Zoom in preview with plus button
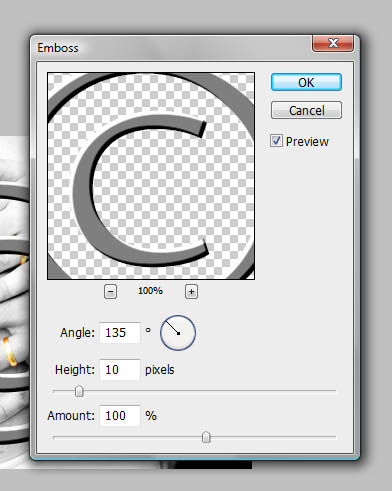The width and height of the screenshot is (392, 491). (x=191, y=292)
